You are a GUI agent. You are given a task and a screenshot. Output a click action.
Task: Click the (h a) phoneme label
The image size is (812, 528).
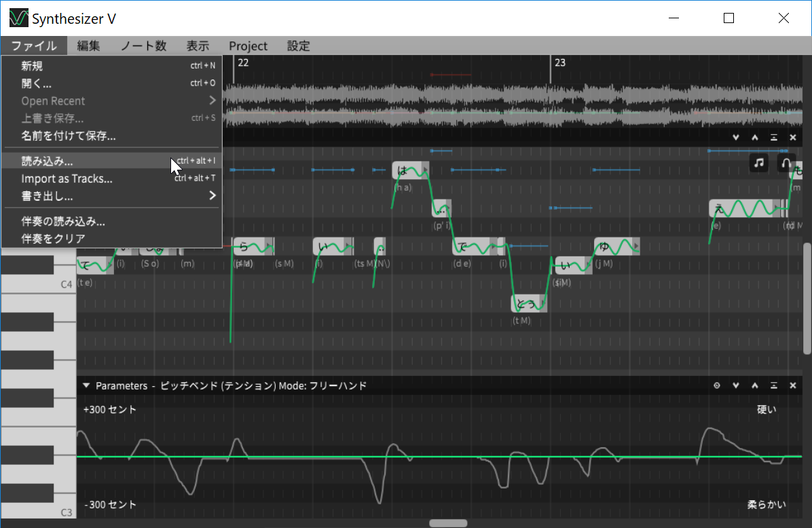(403, 187)
